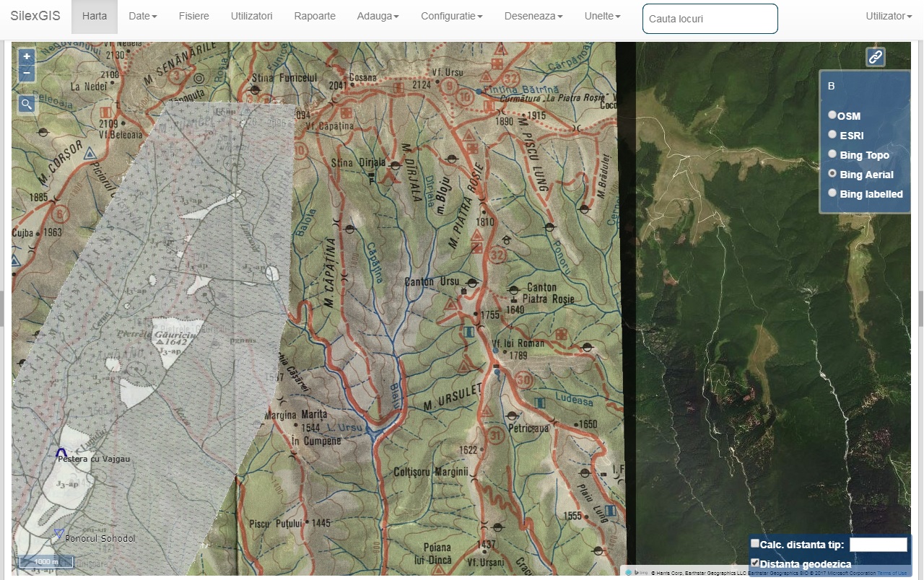Select the OSM base layer

point(832,115)
